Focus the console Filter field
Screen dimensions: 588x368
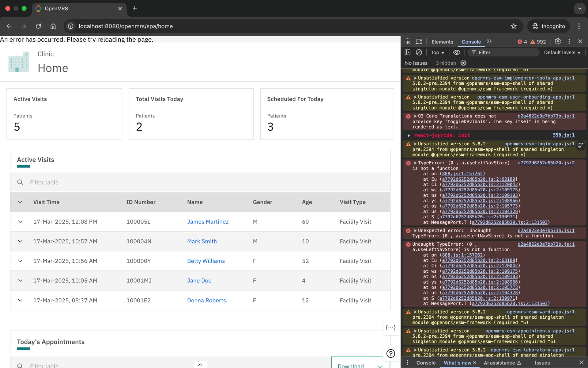click(504, 52)
